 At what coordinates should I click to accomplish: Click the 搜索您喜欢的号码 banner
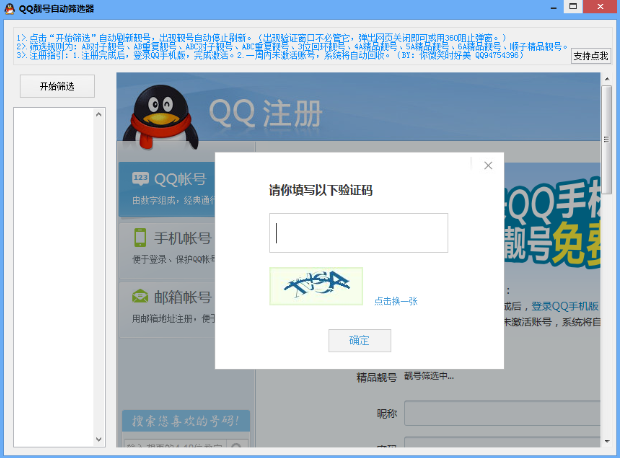(x=186, y=421)
